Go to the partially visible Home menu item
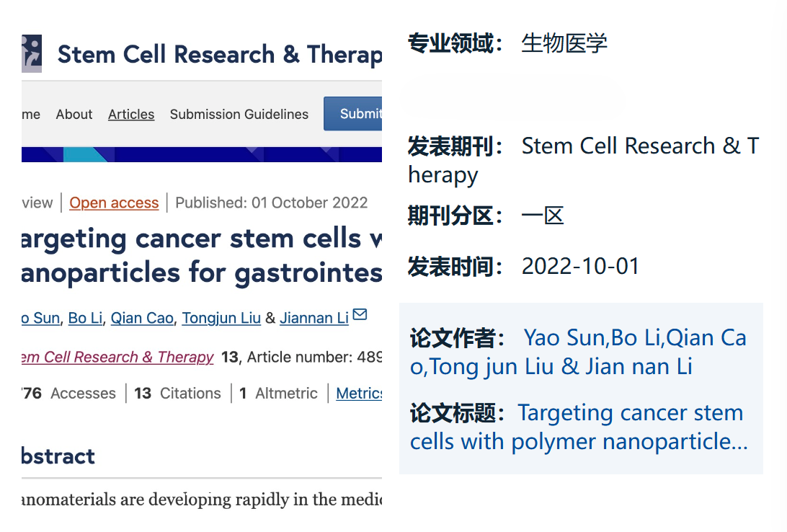 coord(31,115)
